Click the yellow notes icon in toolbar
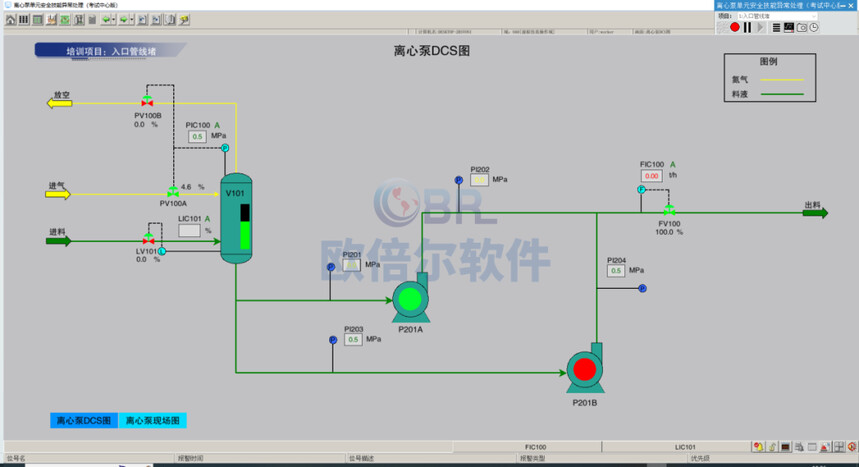Image resolution: width=859 pixels, height=467 pixels. 184,20
